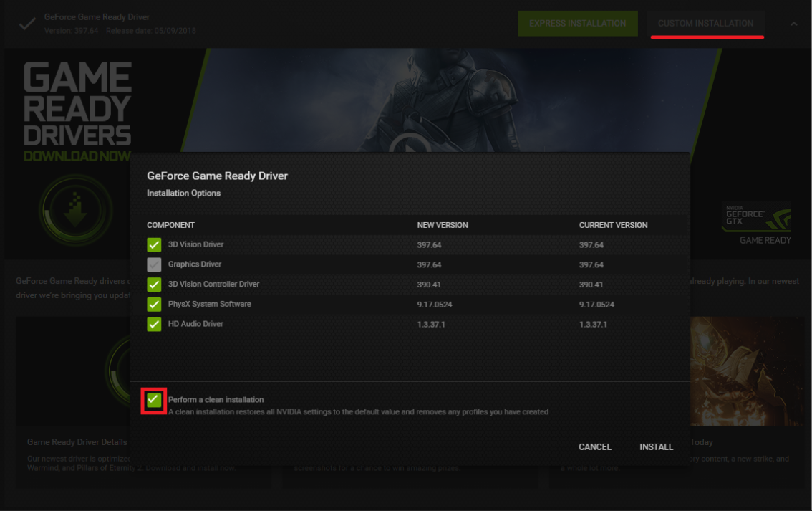The image size is (812, 511).
Task: Click the GeForce Game Ready Driver title at top
Action: (x=97, y=17)
